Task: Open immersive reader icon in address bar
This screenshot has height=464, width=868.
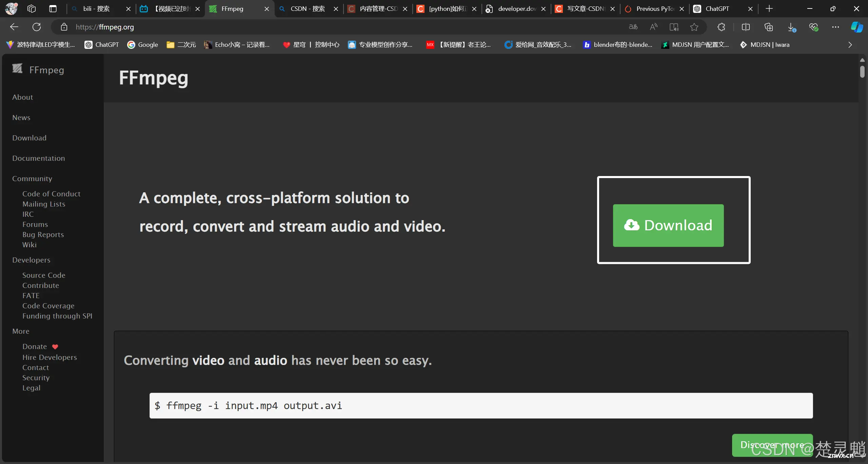Action: pos(674,27)
